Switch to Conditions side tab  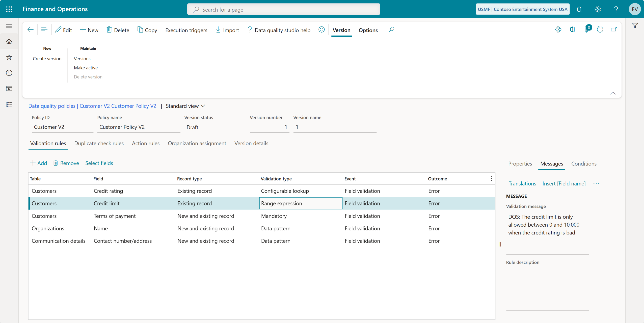pos(584,164)
